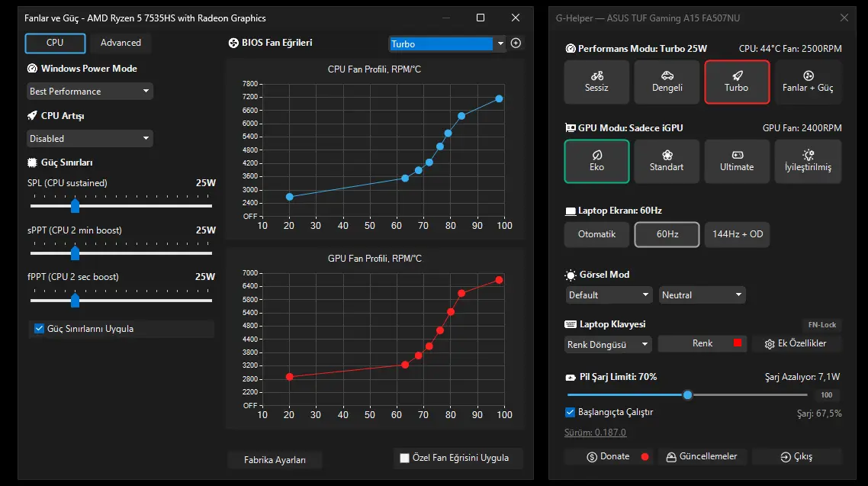Uncheck Başlangıçta Çalıştır option

570,413
